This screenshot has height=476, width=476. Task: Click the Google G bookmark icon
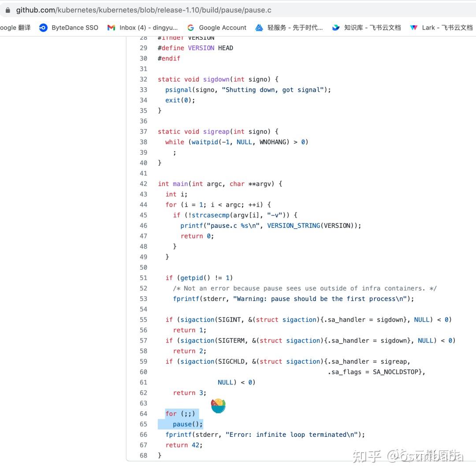click(191, 28)
